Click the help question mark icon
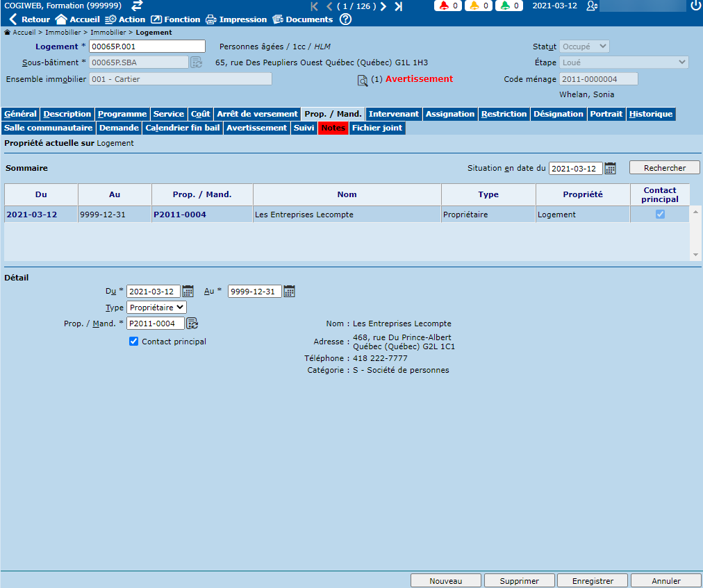 tap(345, 19)
